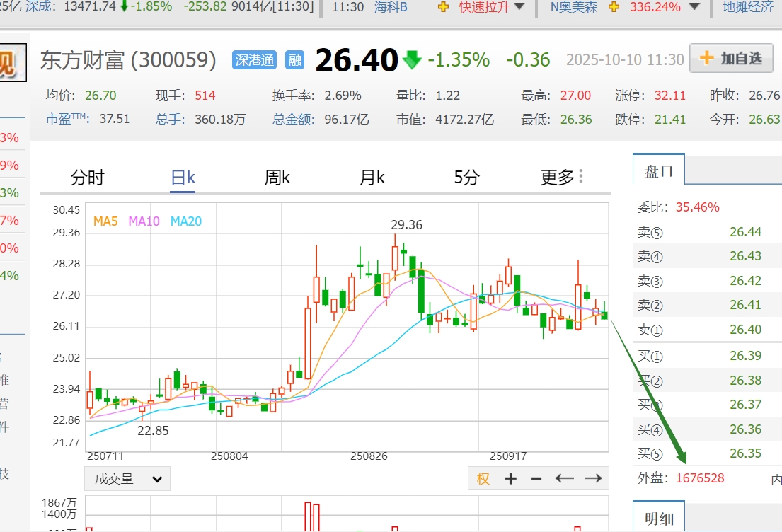Click the 换手率 value 2.69%
782x532 pixels.
343,96
